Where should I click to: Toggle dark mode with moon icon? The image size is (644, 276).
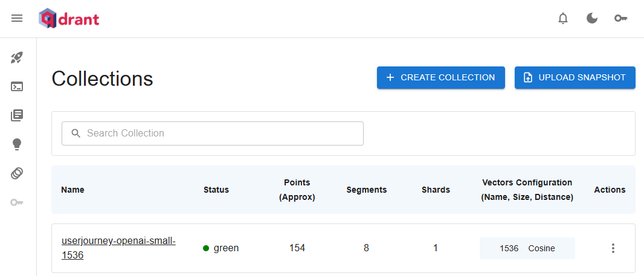592,18
